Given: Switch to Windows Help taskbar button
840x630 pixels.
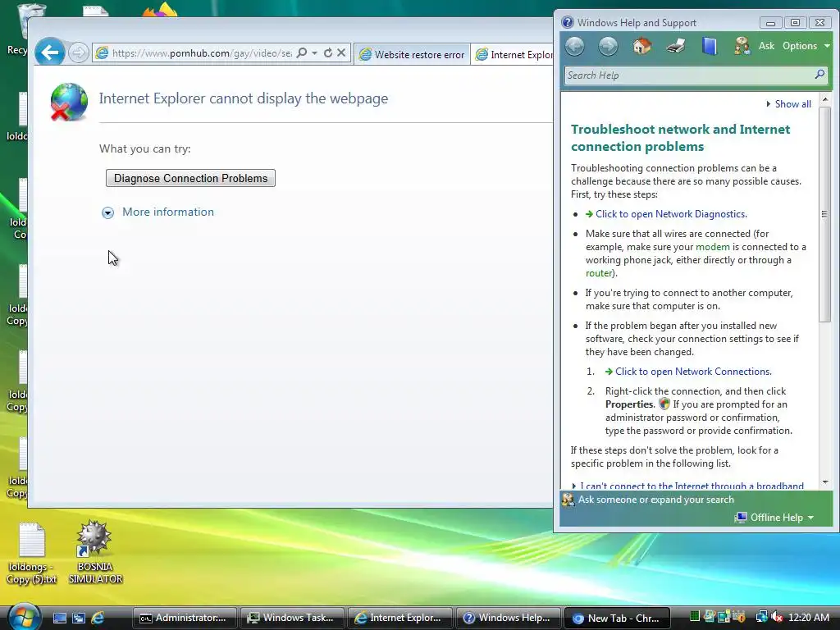Looking at the screenshot, I should [508, 618].
